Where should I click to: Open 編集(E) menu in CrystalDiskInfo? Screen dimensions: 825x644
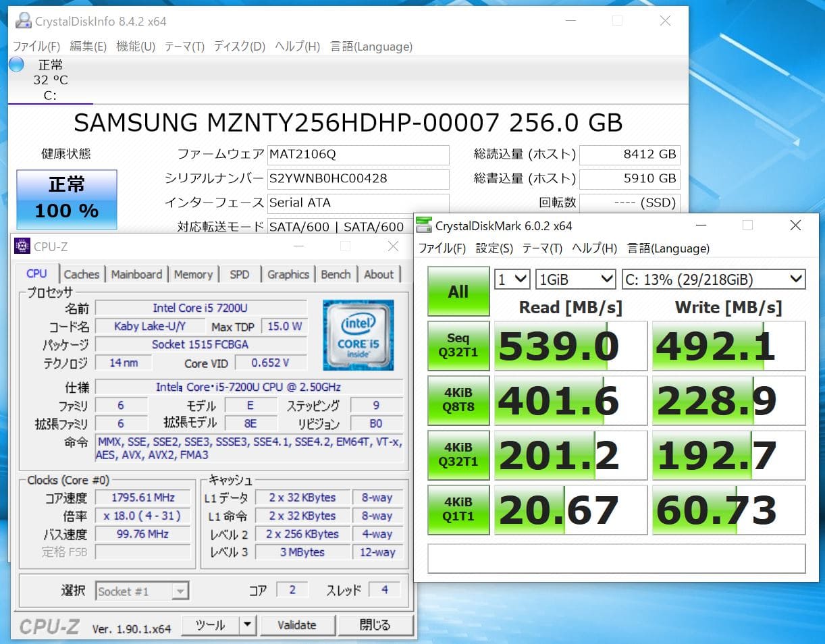click(x=88, y=47)
